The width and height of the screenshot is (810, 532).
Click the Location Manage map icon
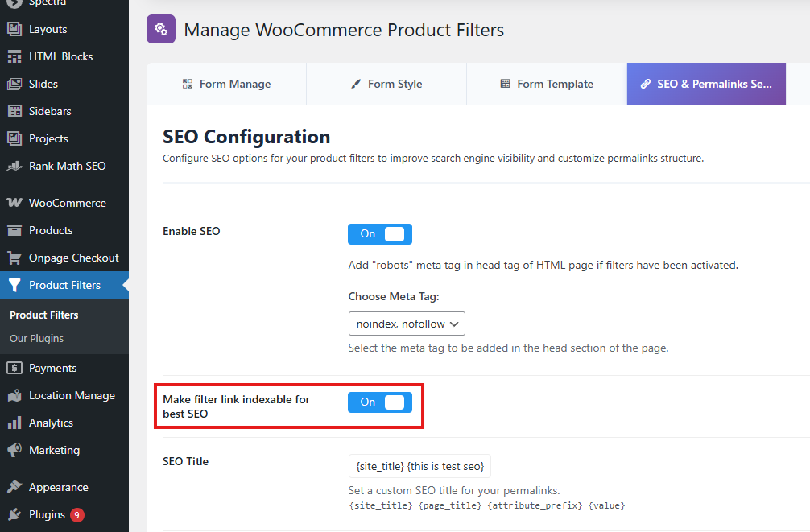(x=14, y=395)
